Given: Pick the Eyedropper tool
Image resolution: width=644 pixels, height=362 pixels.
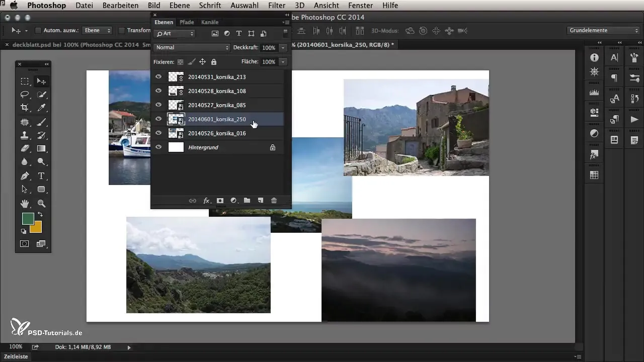Looking at the screenshot, I should pyautogui.click(x=42, y=108).
